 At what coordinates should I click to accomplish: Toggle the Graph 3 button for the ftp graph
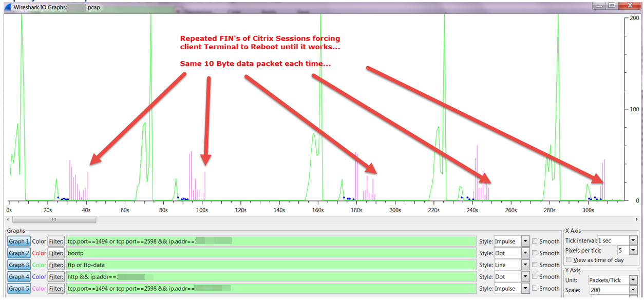pyautogui.click(x=18, y=265)
